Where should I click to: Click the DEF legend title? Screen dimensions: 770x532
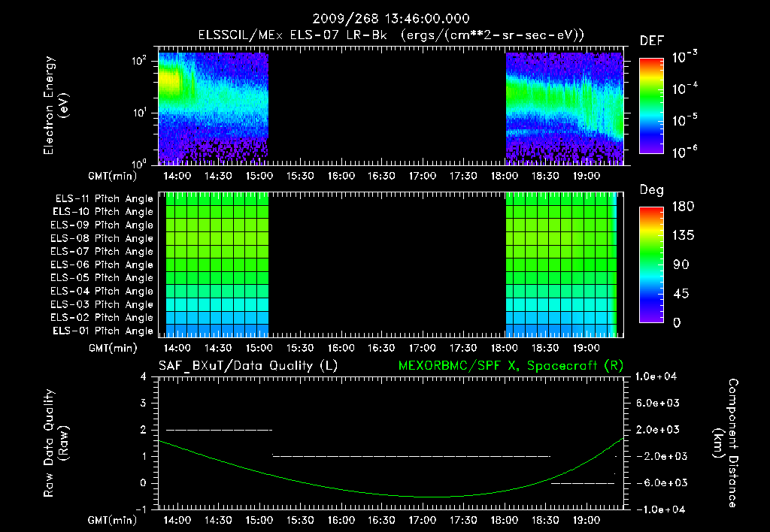[x=652, y=41]
